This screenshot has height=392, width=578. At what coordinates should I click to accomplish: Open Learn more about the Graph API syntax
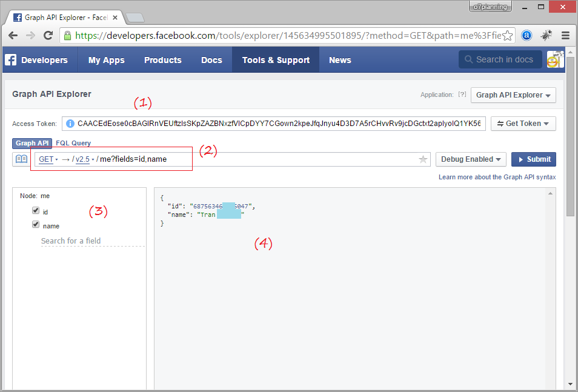click(497, 177)
